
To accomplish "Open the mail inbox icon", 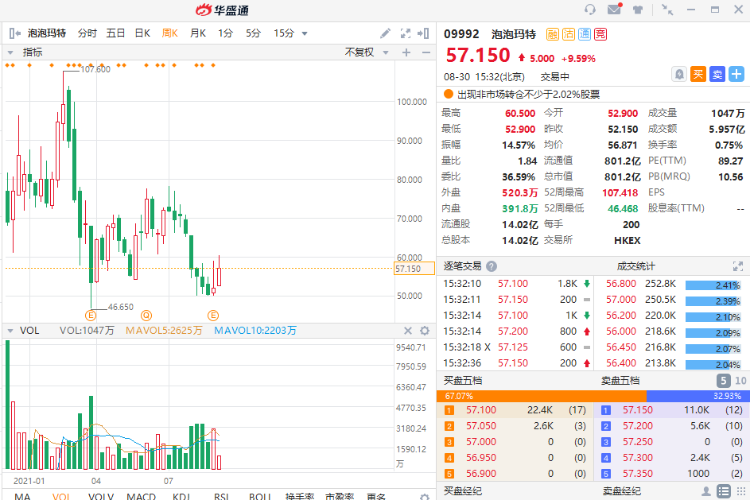I will [615, 9].
